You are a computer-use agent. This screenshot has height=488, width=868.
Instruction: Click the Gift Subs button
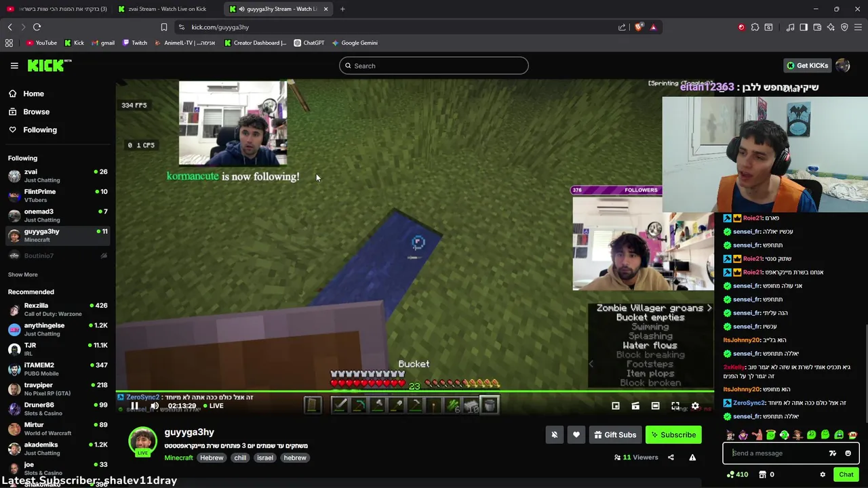click(615, 435)
